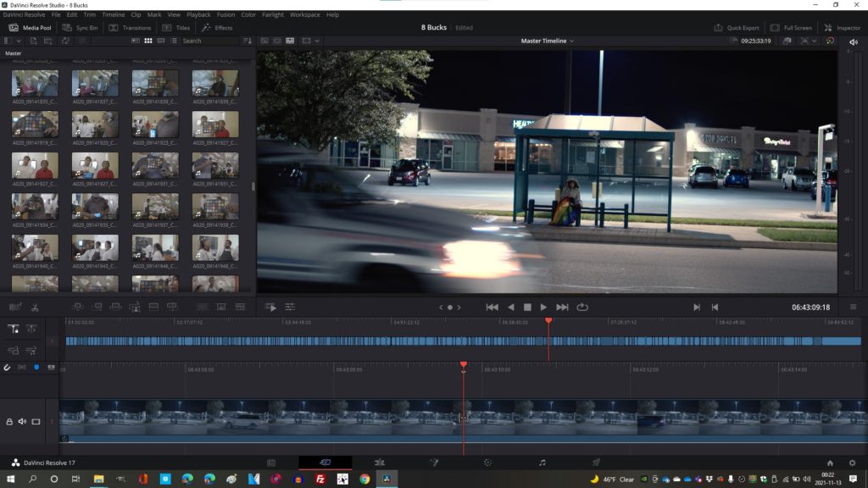Screen dimensions: 868x488
Task: Mute viewer audio with speaker icon
Action: tap(853, 42)
